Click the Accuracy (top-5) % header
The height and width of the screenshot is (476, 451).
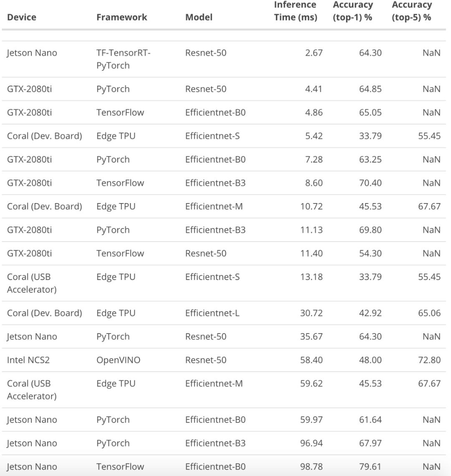412,11
